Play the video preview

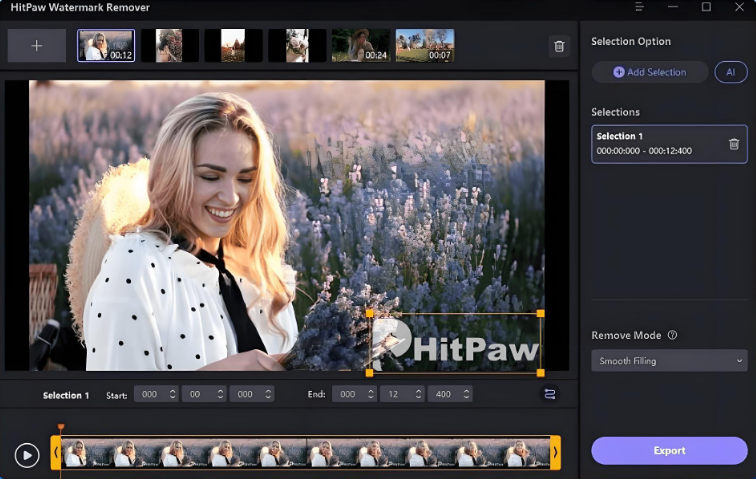tap(27, 456)
